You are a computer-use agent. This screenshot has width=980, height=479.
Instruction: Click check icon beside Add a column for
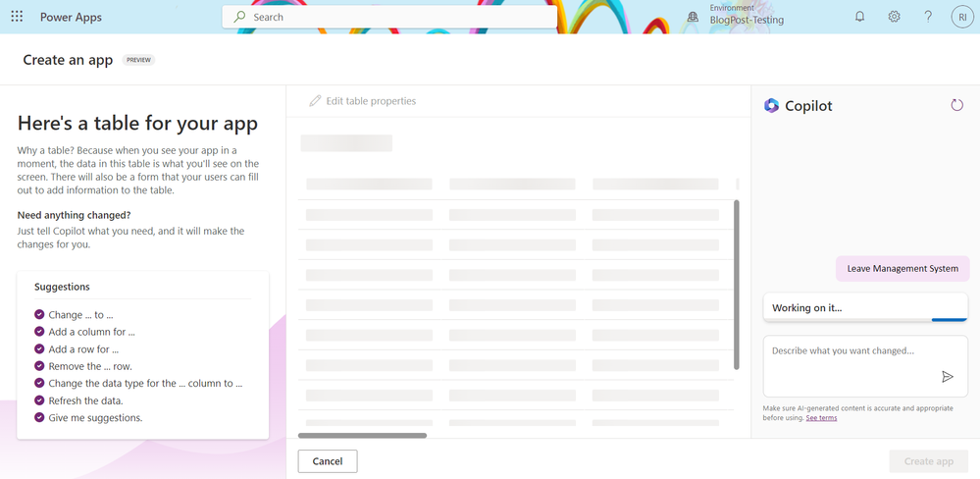pyautogui.click(x=39, y=332)
